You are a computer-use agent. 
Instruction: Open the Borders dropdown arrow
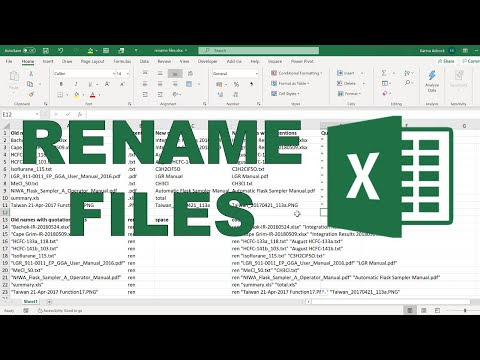(x=67, y=95)
